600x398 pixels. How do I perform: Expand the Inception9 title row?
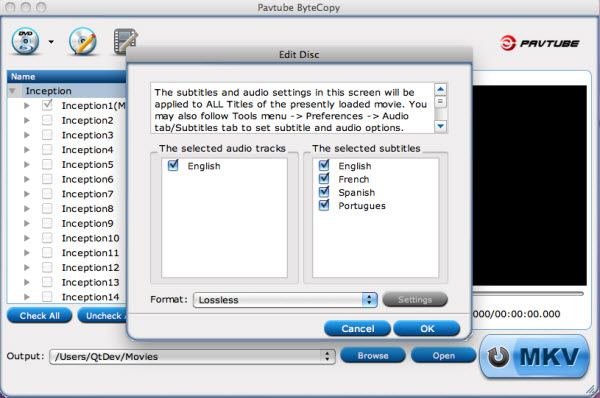point(26,223)
